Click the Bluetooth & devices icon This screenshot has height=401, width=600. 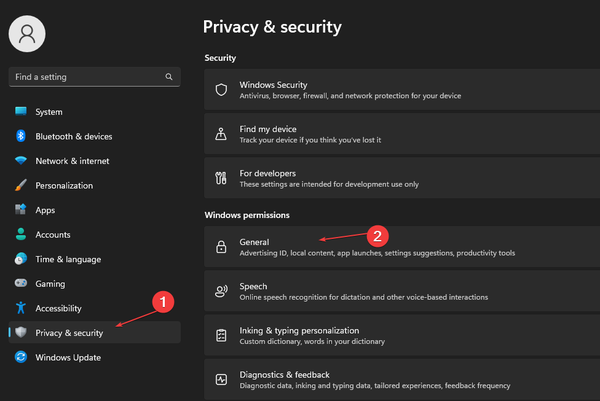pyautogui.click(x=20, y=136)
